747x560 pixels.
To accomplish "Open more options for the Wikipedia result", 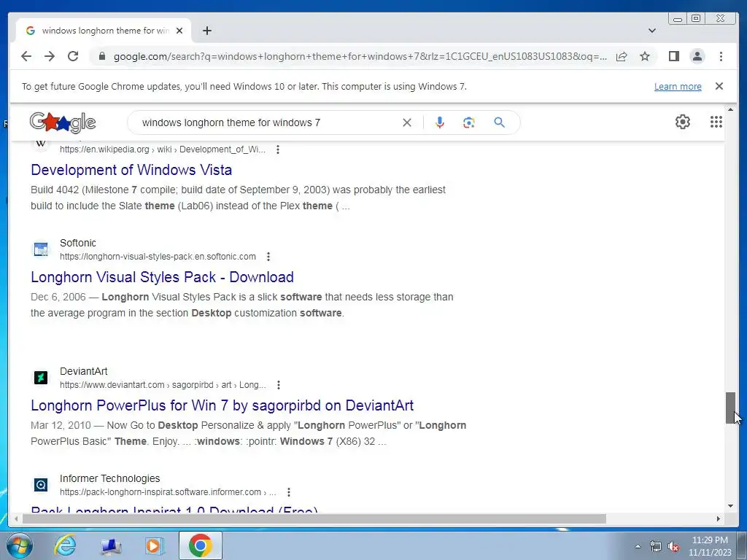I will pos(278,149).
